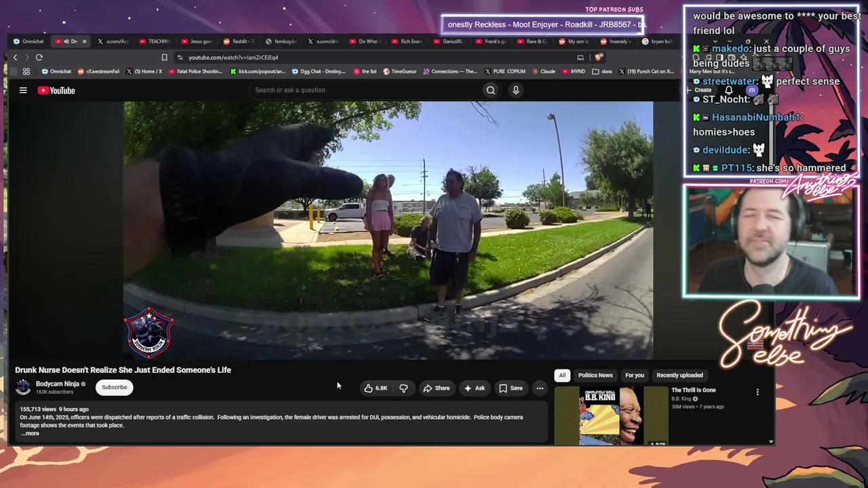Start voice search with the microphone
Viewport: 868px width, 488px height.
pyautogui.click(x=516, y=90)
